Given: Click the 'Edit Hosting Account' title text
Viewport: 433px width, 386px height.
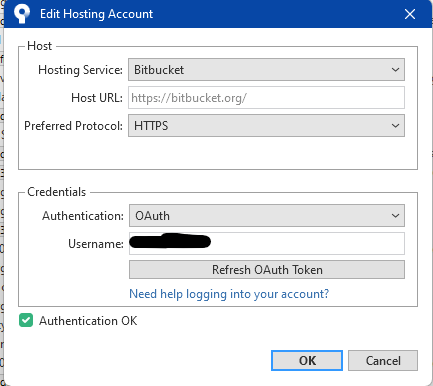Looking at the screenshot, I should [x=96, y=14].
